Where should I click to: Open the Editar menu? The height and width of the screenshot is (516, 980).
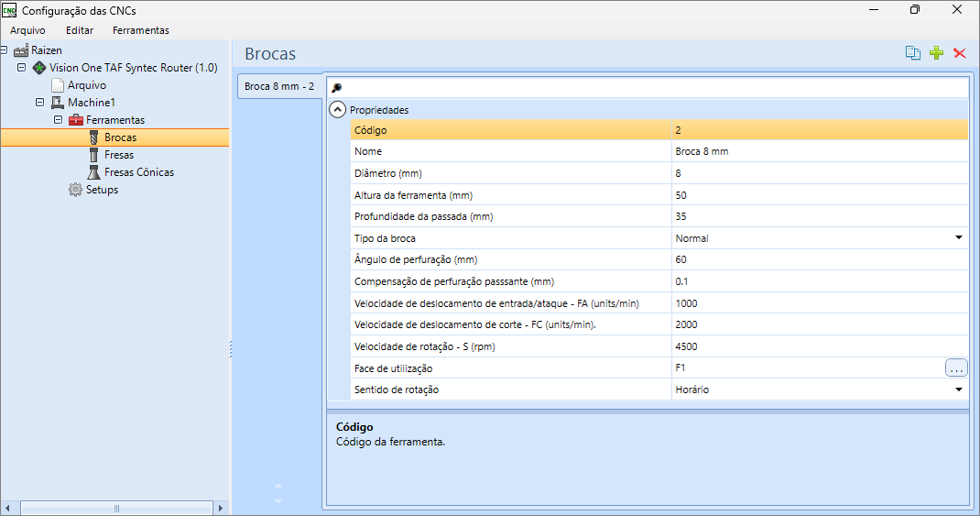click(80, 30)
